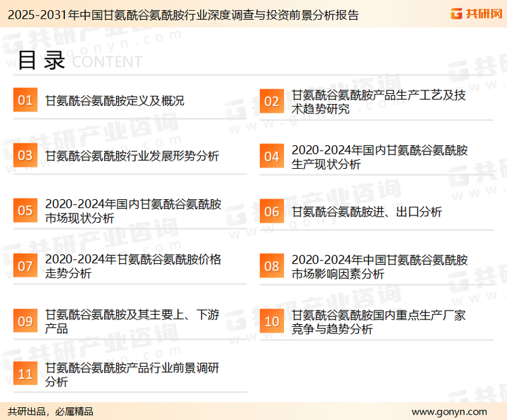Click the orange 06 number badge

[272, 211]
